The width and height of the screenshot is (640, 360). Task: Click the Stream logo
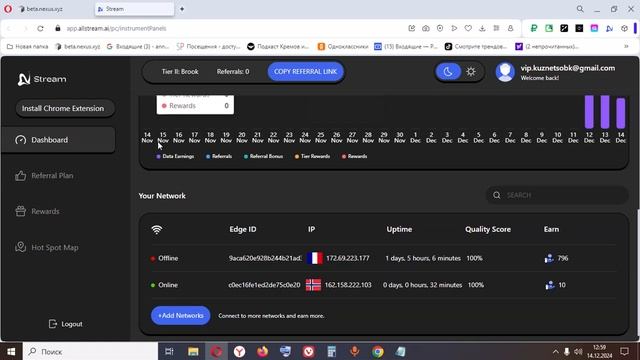(x=42, y=79)
